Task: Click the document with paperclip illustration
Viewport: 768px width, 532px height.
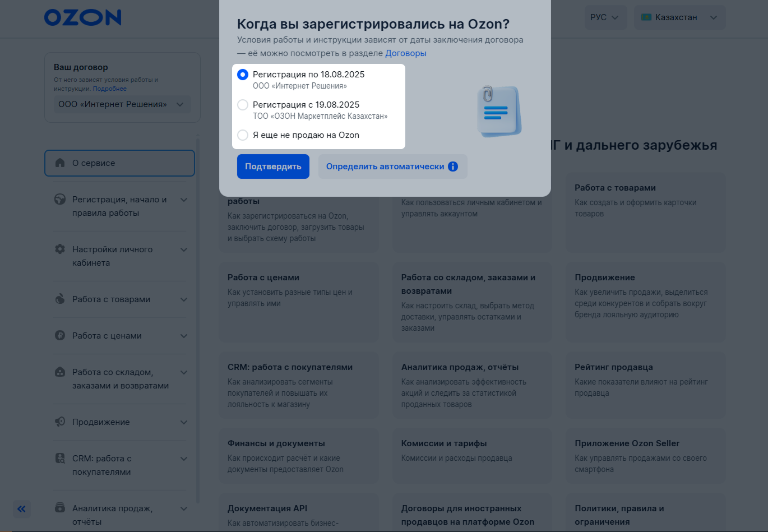Action: coord(499,110)
